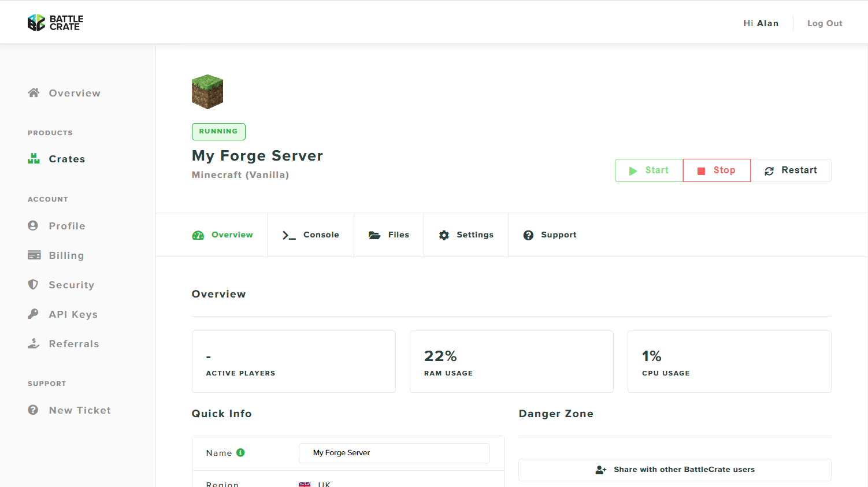Open the Overview server tab label
Screen dimensions: 868x487
(x=232, y=235)
